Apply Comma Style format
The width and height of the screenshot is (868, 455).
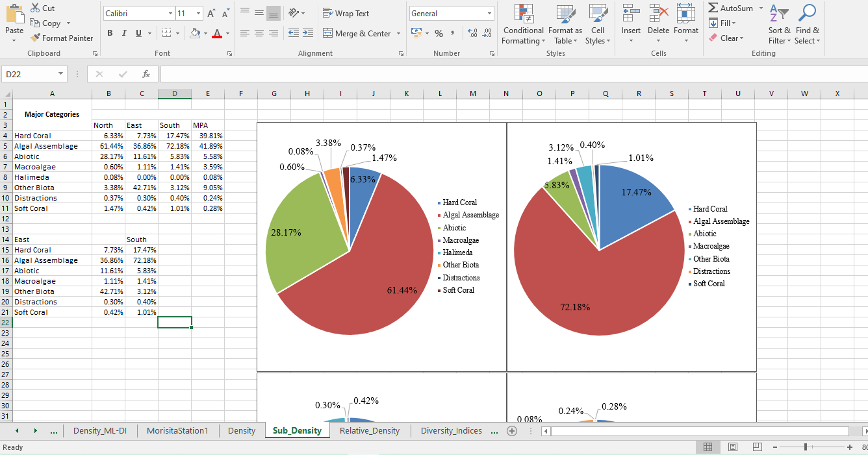[x=452, y=33]
